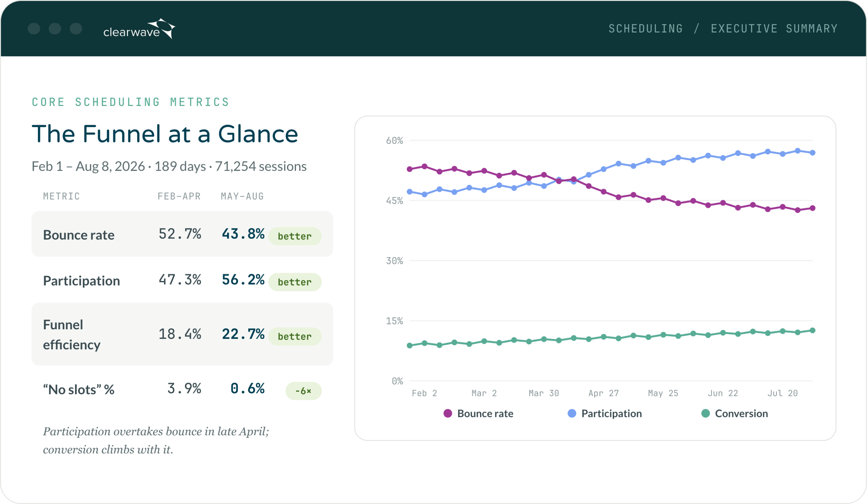
Task: Click the first Bounce rate data point
Action: point(410,169)
